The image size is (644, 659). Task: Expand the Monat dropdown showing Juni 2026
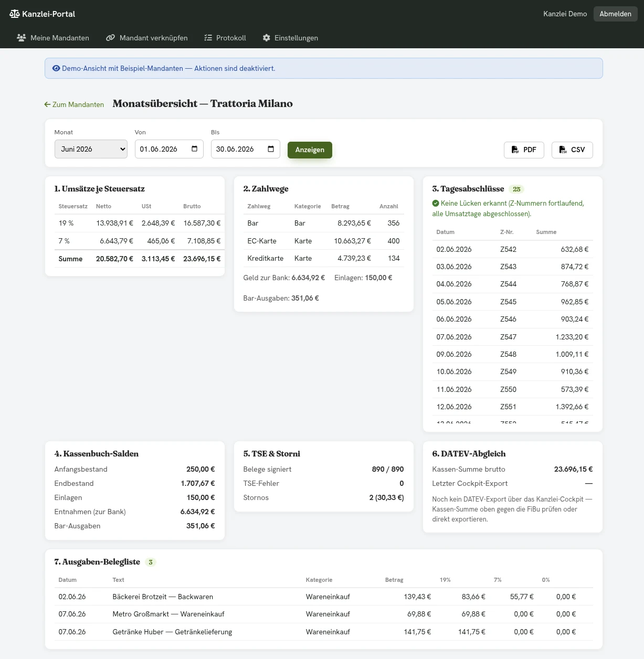tap(91, 149)
